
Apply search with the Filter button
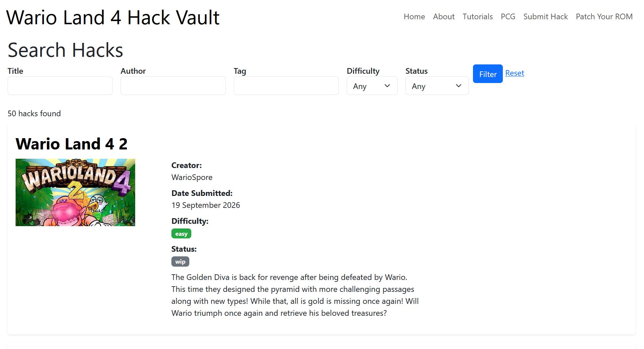pyautogui.click(x=488, y=74)
